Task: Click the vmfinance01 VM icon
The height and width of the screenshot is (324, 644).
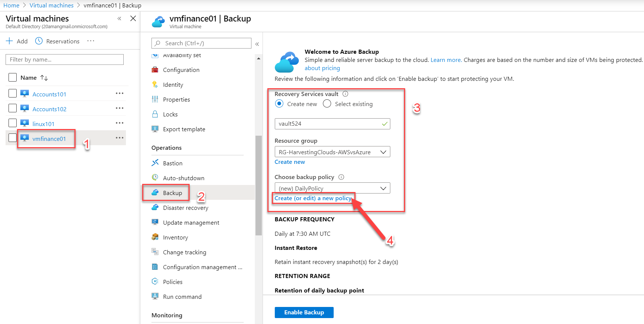Action: coord(25,138)
